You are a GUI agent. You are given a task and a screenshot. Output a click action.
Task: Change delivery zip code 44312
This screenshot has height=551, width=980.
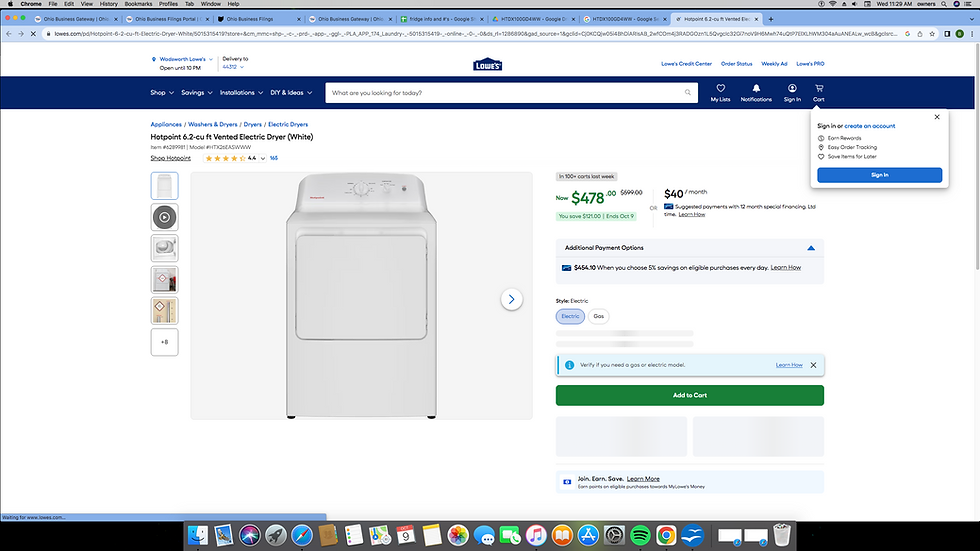click(x=233, y=67)
